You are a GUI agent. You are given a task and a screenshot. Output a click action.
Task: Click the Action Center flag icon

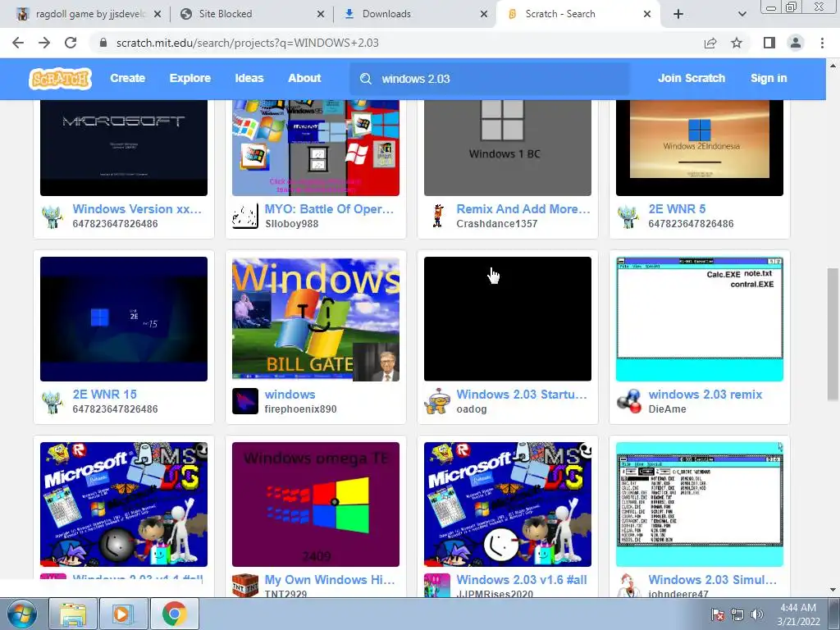click(718, 614)
